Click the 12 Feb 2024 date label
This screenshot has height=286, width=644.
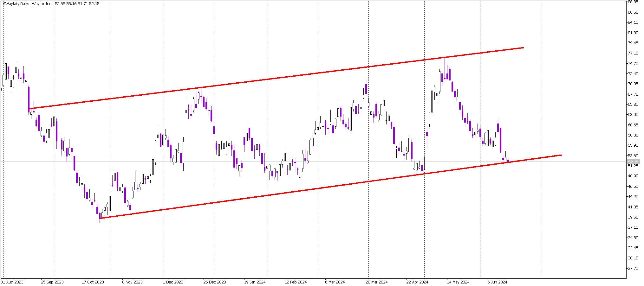point(296,282)
